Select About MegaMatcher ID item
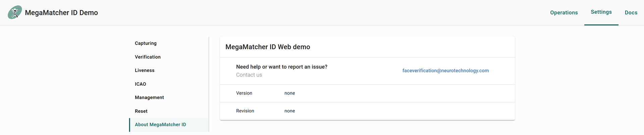644x135 pixels. [169, 125]
